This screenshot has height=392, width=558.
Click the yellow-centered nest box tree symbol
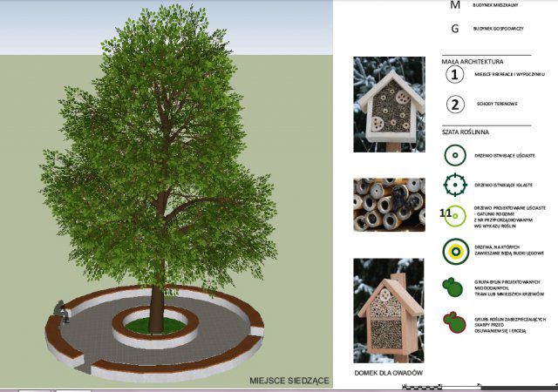[x=455, y=252]
